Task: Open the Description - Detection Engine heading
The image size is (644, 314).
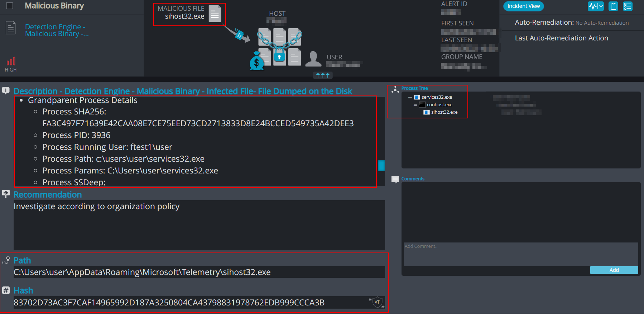Action: pyautogui.click(x=183, y=91)
